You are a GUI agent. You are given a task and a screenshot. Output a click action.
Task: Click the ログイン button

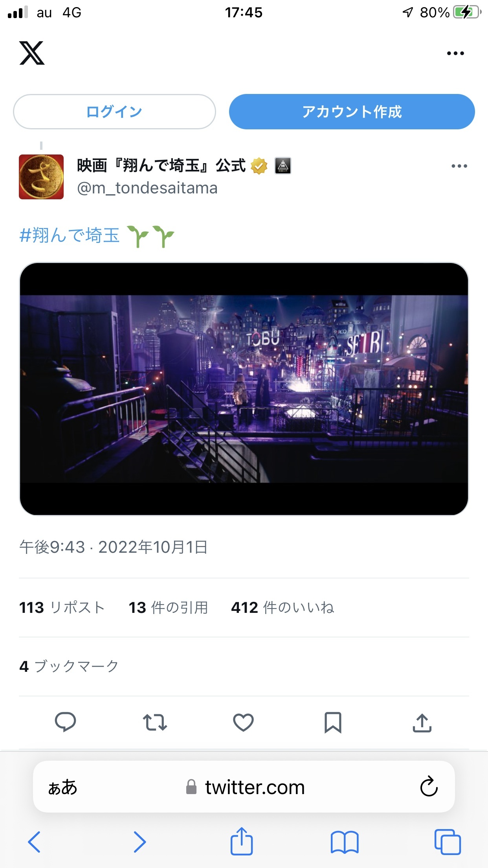114,112
